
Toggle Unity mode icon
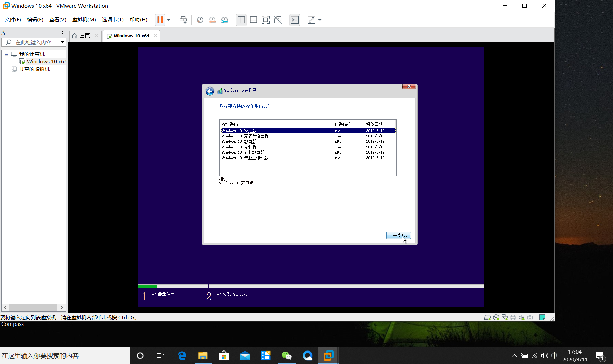(278, 20)
